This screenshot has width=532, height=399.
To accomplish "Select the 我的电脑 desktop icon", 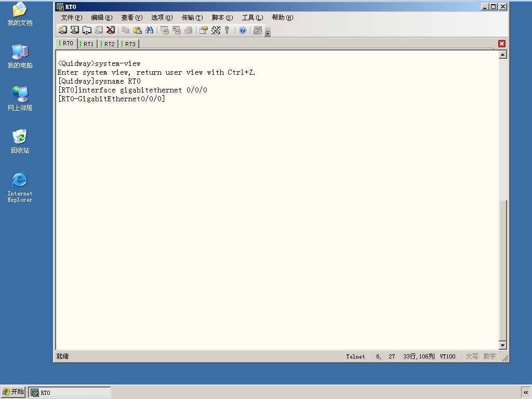I will click(20, 56).
